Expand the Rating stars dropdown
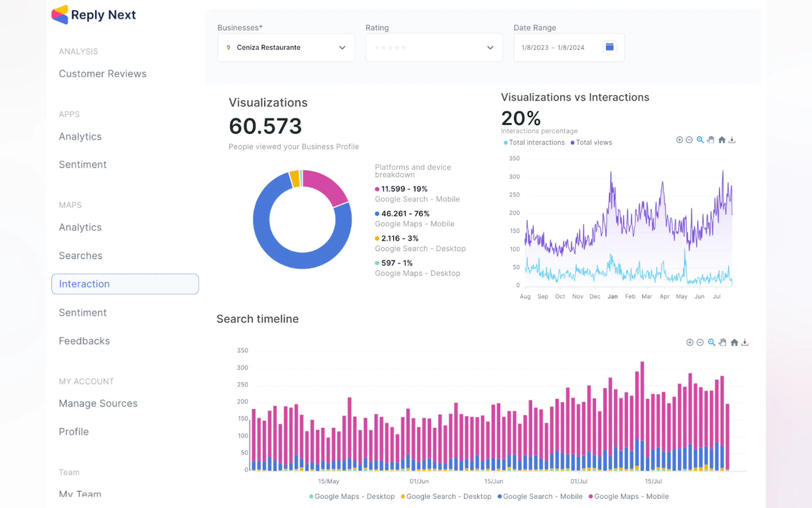 (x=434, y=47)
